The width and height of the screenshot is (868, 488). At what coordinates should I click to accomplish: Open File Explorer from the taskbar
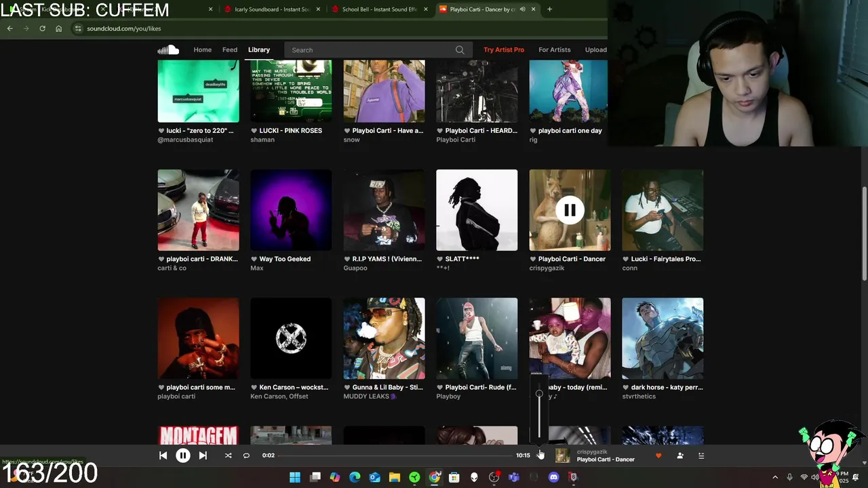(394, 477)
